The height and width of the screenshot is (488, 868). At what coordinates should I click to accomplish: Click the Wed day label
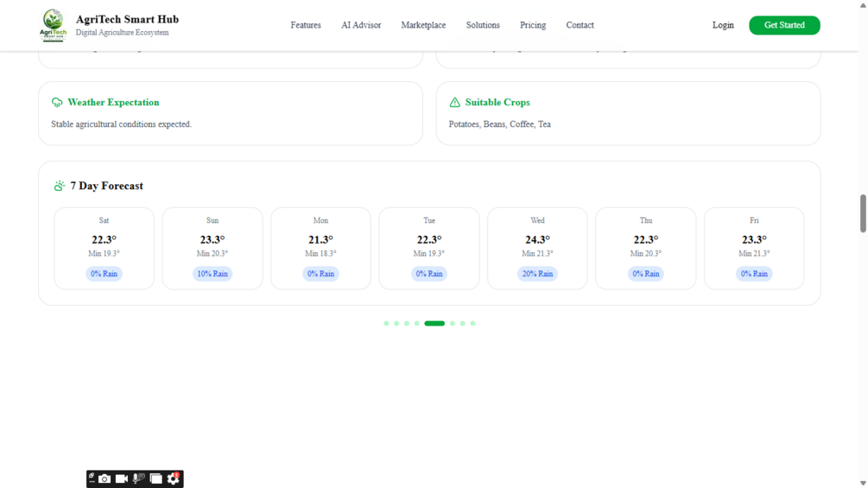pos(537,220)
